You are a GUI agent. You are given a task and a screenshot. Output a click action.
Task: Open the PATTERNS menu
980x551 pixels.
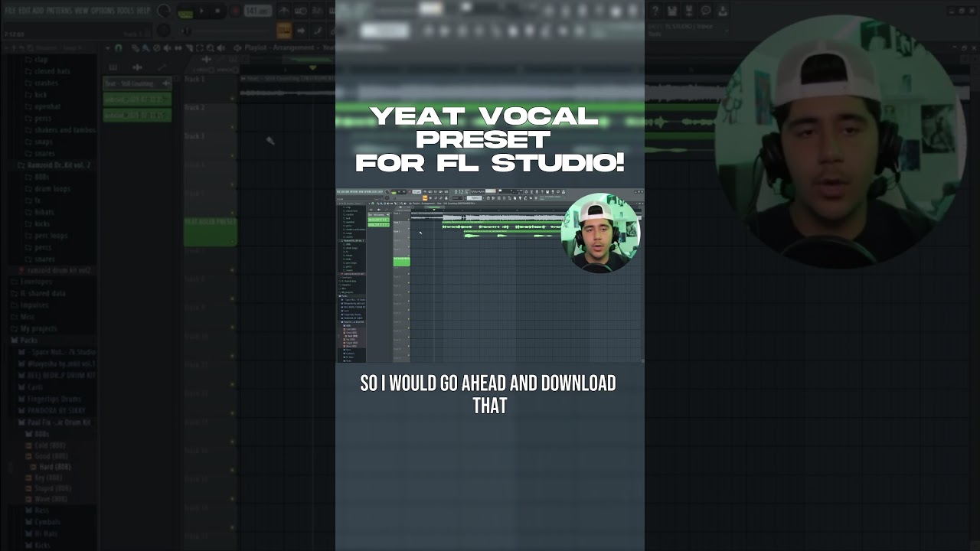(x=59, y=11)
